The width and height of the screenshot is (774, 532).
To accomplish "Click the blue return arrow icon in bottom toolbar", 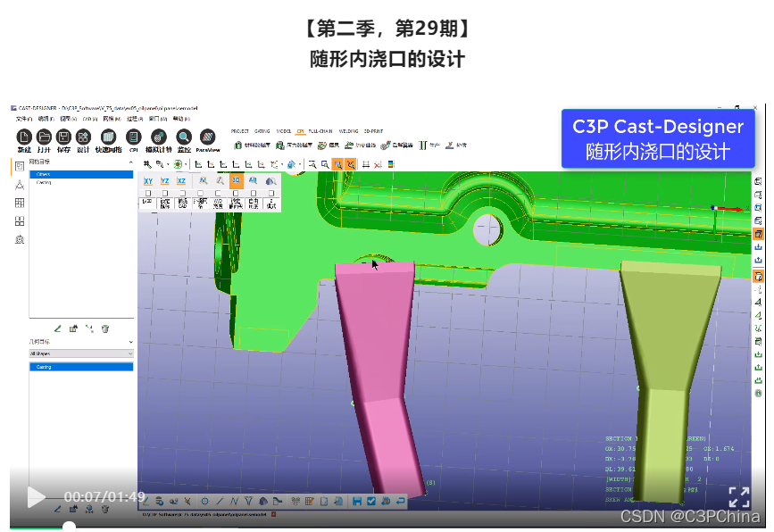I will pos(400,502).
